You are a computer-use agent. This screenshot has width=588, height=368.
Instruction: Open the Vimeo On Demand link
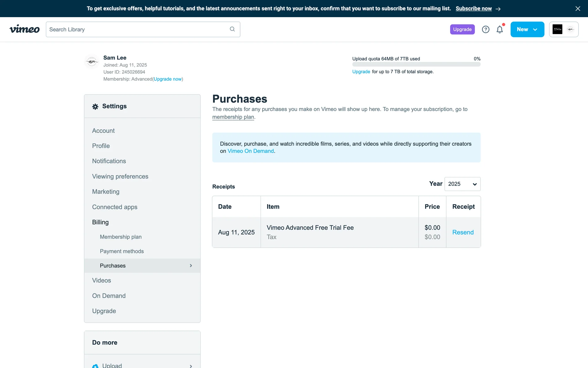(251, 151)
